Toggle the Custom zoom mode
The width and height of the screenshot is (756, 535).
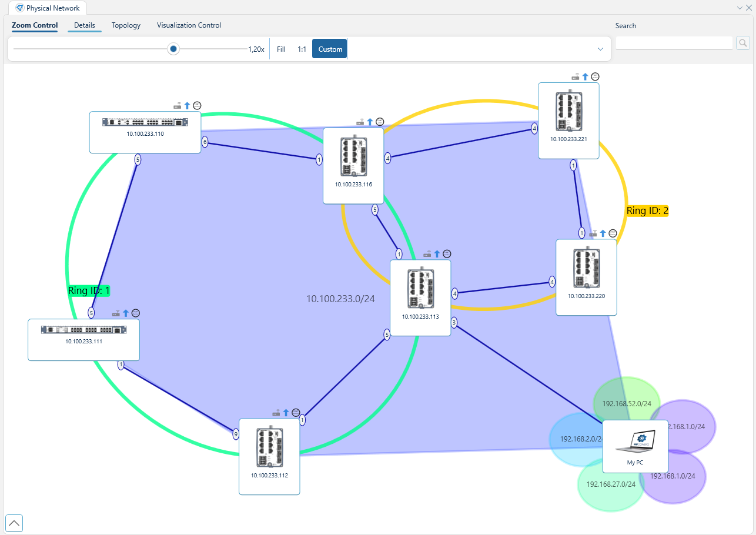click(329, 49)
